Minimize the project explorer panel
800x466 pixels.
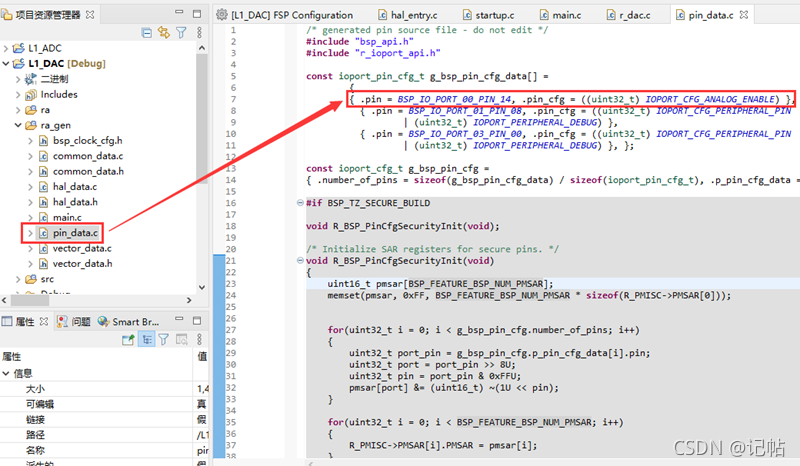click(x=179, y=12)
